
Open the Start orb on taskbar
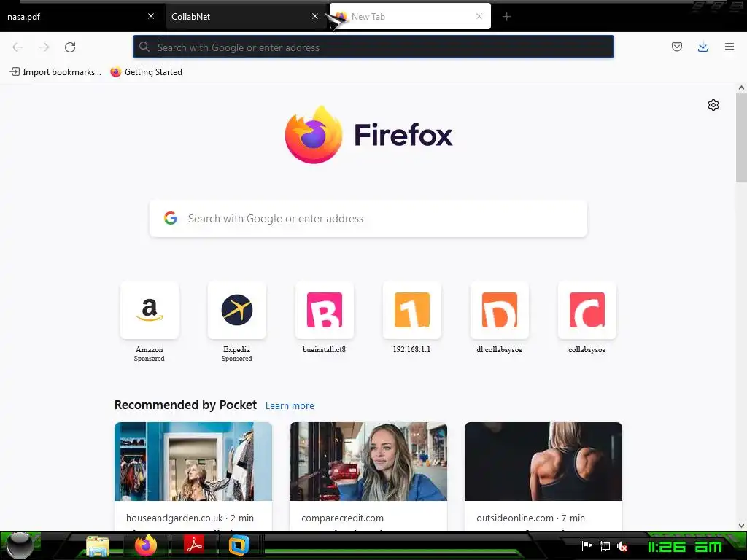(x=19, y=545)
